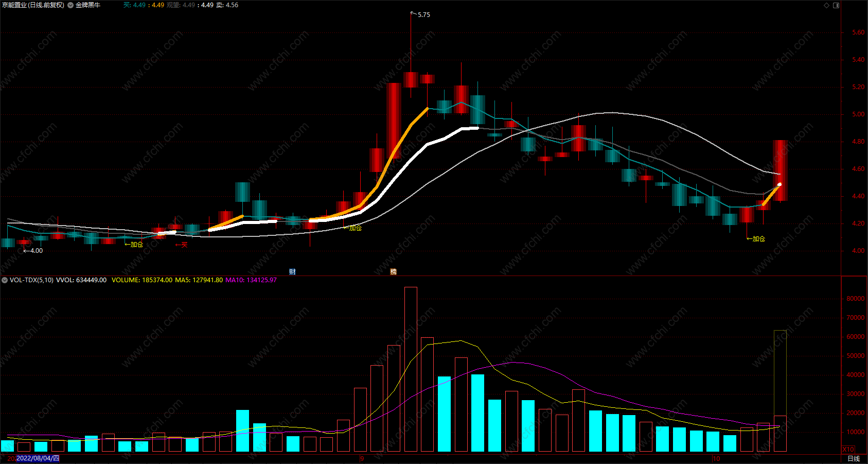Image resolution: width=868 pixels, height=464 pixels.
Task: Click the red 买 signal marker
Action: (x=182, y=245)
